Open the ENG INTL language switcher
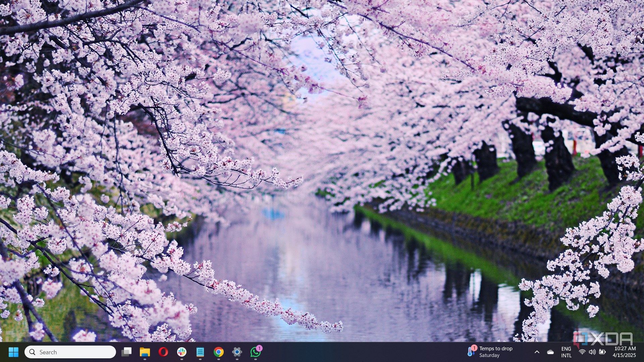This screenshot has width=644, height=362. [x=566, y=352]
